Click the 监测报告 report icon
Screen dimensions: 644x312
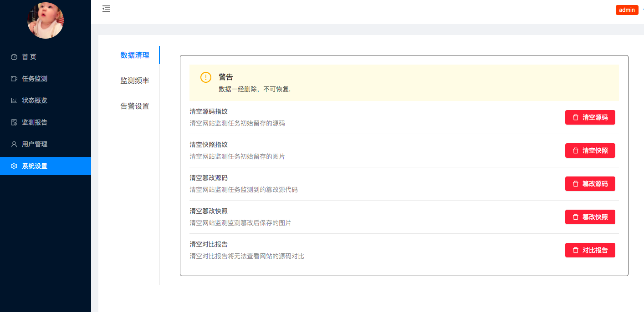click(x=13, y=122)
